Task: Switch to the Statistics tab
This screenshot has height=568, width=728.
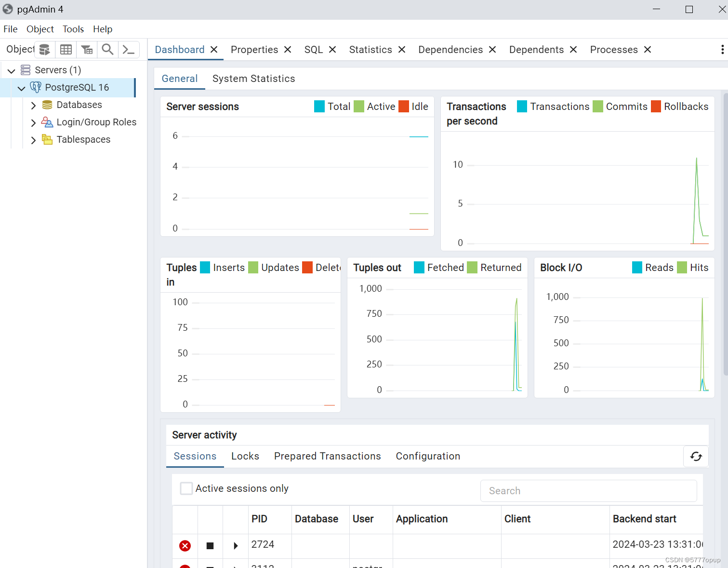Action: tap(371, 50)
